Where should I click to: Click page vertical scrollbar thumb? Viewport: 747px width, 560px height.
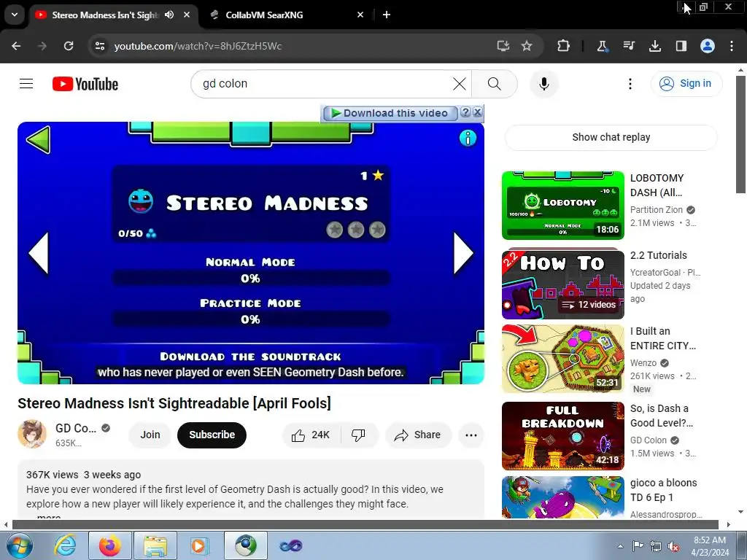coord(740,134)
